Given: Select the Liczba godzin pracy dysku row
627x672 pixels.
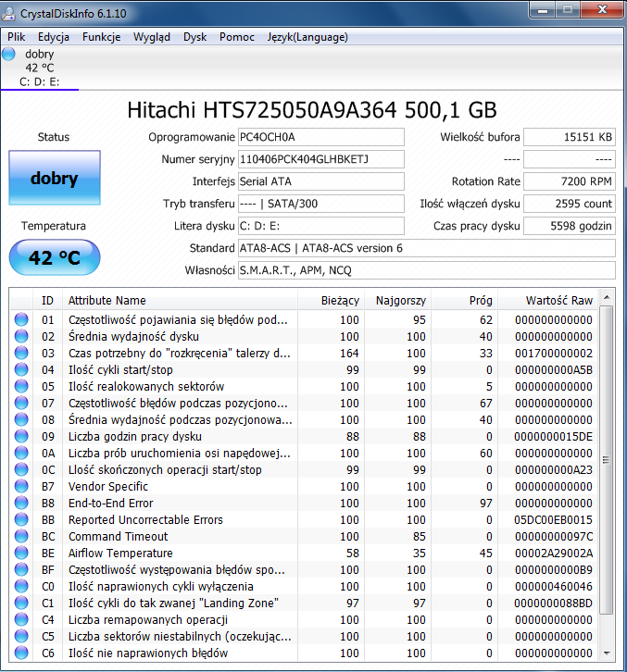Looking at the screenshot, I should point(304,436).
